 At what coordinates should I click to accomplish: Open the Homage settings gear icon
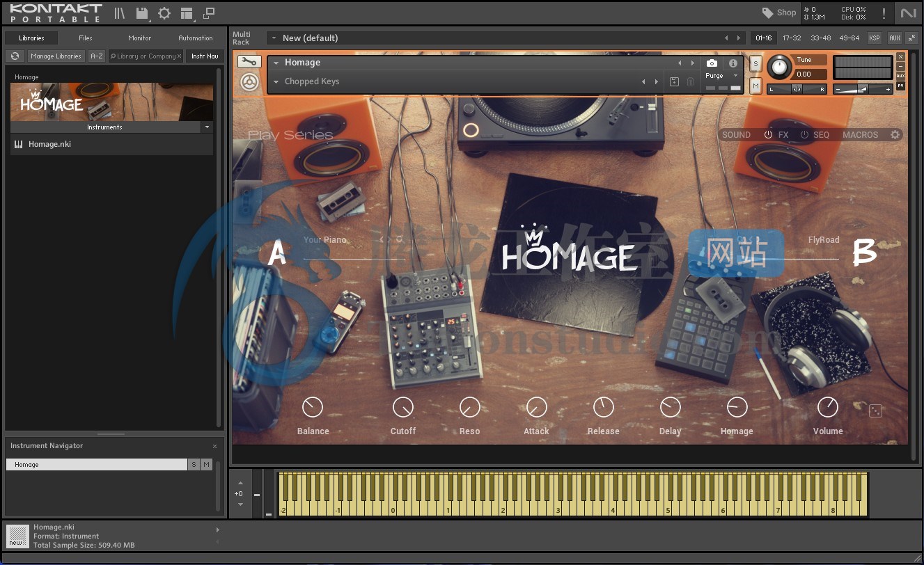tap(895, 135)
